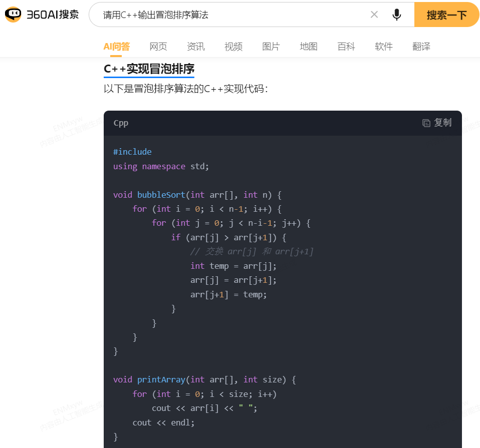Viewport: 480px width, 448px height.
Task: Open the 资讯 tab
Action: [x=196, y=47]
